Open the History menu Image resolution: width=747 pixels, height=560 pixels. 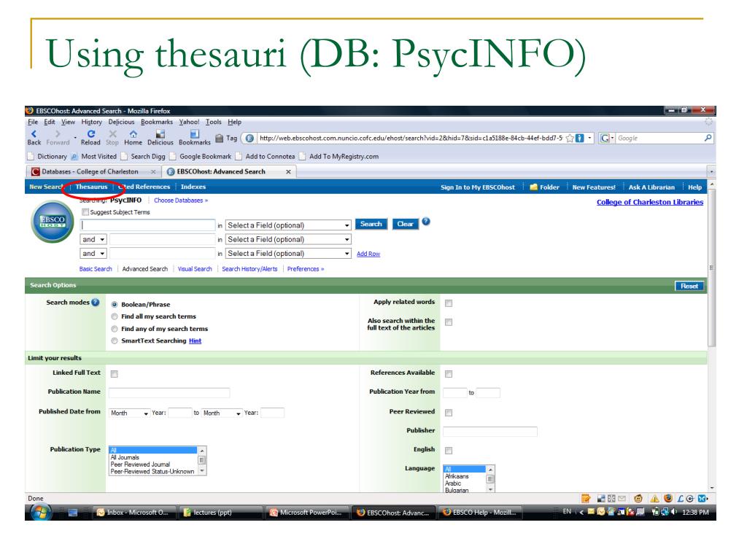(91, 122)
